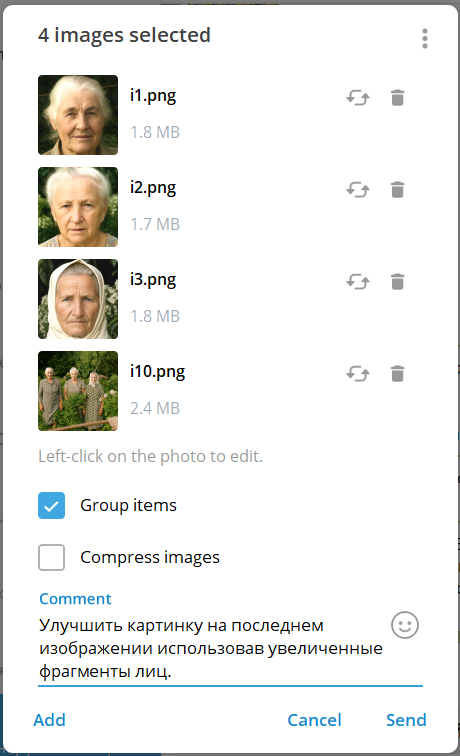Uncheck the Group items checkbox

coord(52,505)
